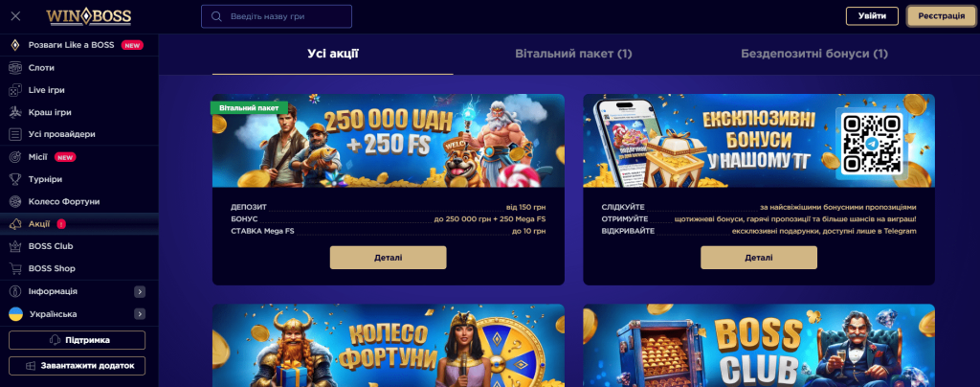Click the Увійти login button

click(872, 16)
